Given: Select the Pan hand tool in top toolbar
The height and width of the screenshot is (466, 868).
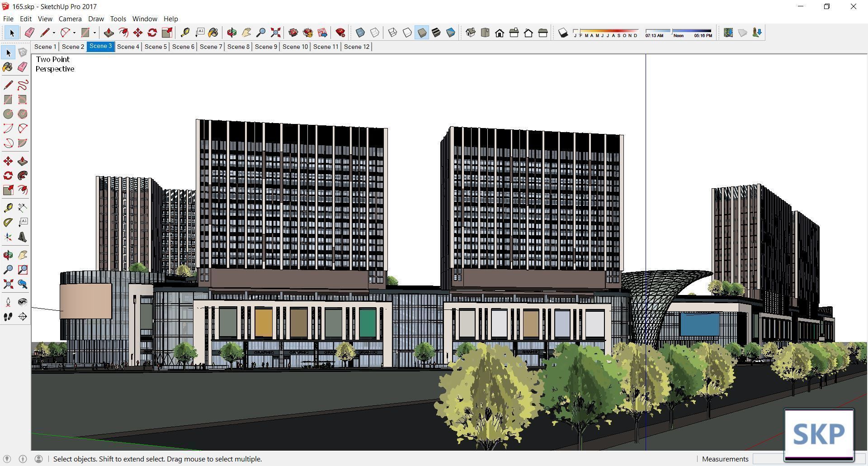Looking at the screenshot, I should [x=246, y=33].
